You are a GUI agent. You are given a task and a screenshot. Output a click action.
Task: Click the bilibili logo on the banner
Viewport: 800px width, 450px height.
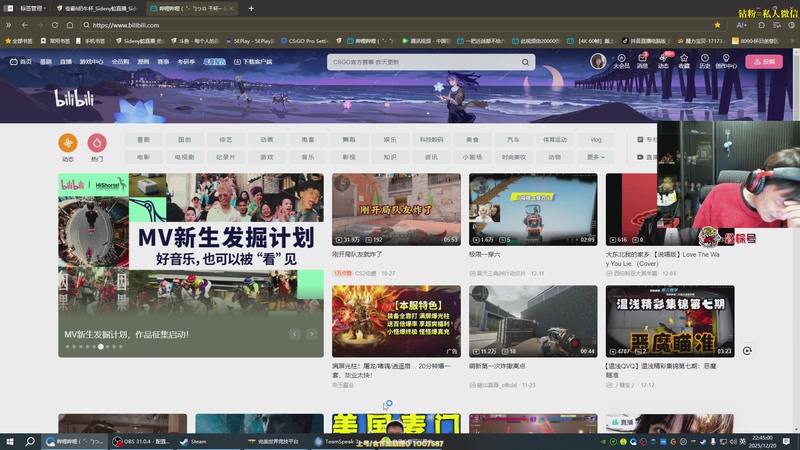(74, 97)
